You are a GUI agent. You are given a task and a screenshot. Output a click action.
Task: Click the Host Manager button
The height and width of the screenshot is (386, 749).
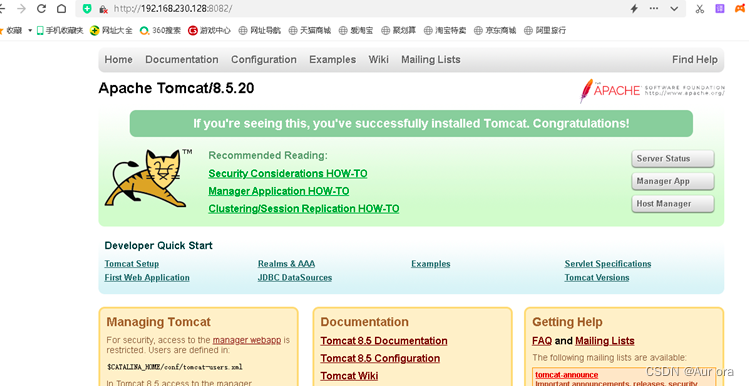(x=673, y=204)
